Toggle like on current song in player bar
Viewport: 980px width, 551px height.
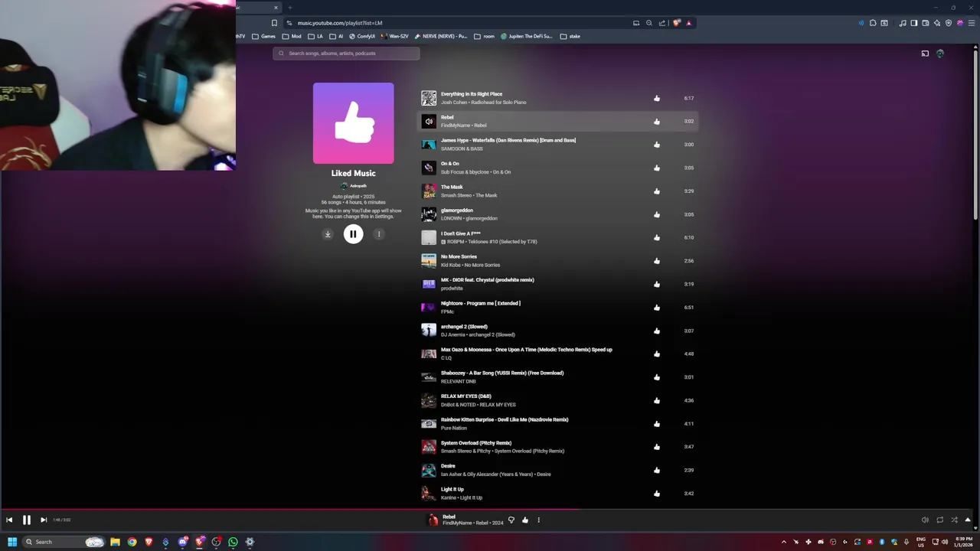(525, 520)
